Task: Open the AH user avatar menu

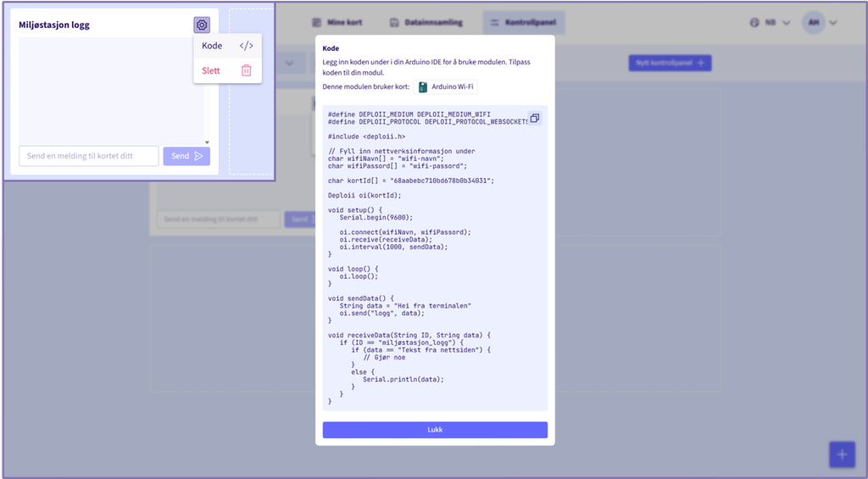Action: click(x=813, y=23)
